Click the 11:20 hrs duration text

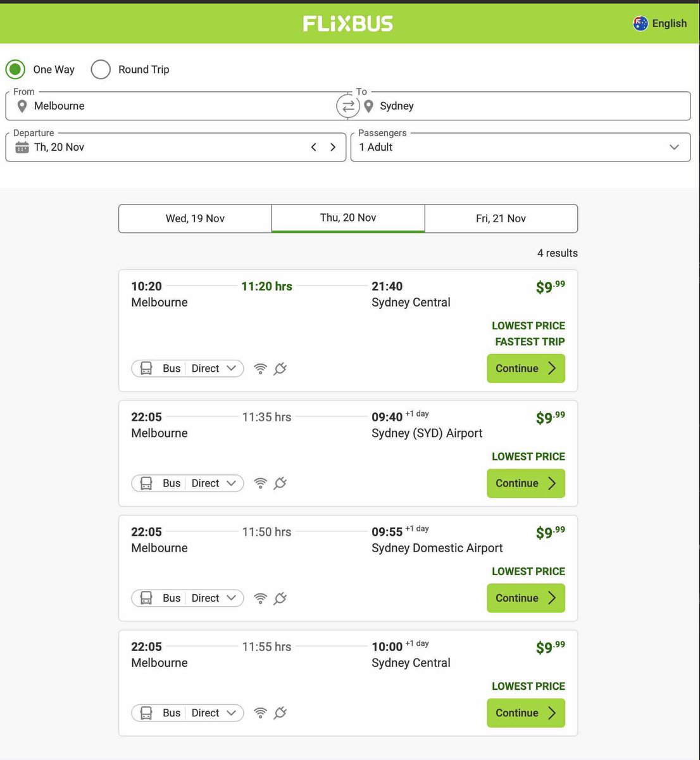[x=266, y=286]
